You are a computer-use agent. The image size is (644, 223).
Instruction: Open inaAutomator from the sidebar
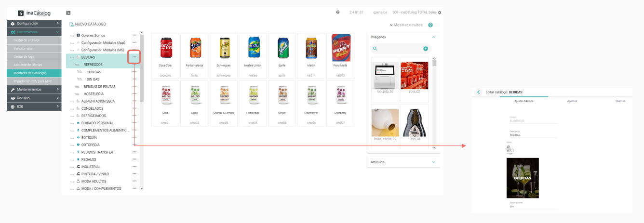(x=34, y=49)
